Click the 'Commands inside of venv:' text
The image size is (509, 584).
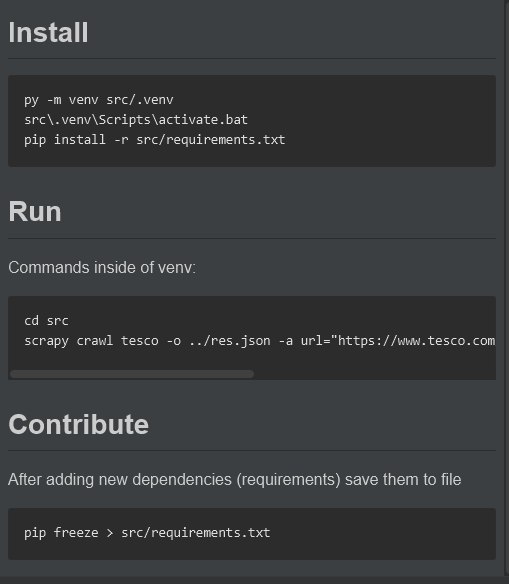pos(102,267)
